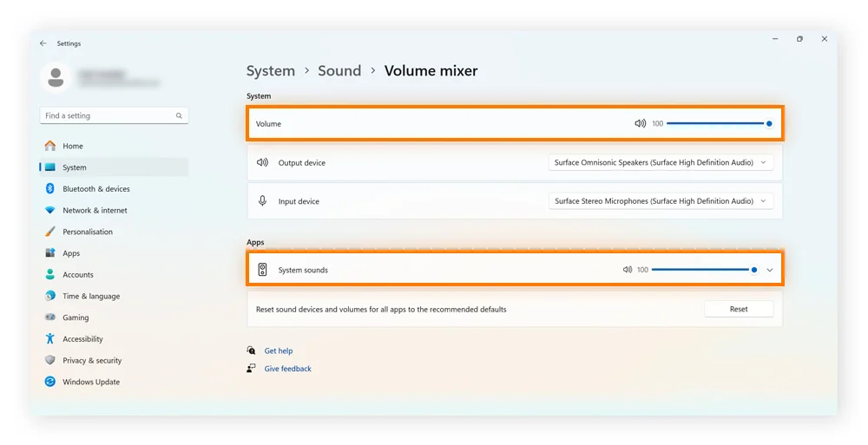Click the system Volume slider handle
The image size is (868, 445).
click(769, 124)
